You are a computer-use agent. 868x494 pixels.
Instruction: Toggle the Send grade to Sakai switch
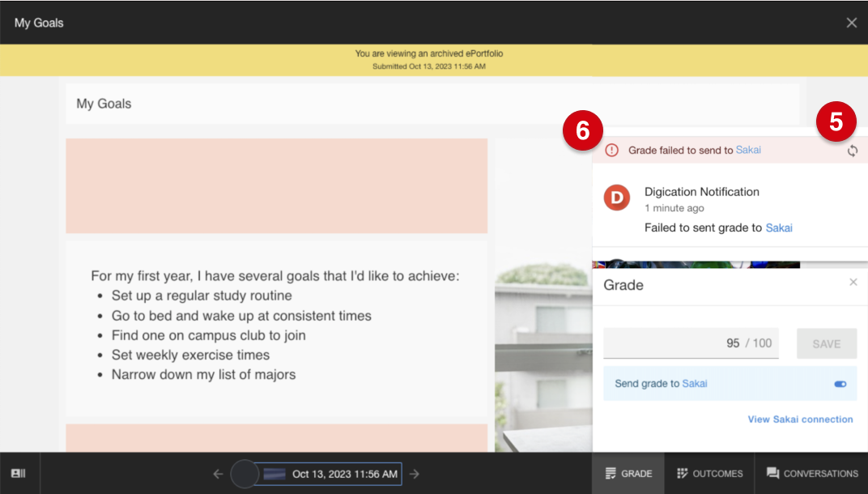840,384
